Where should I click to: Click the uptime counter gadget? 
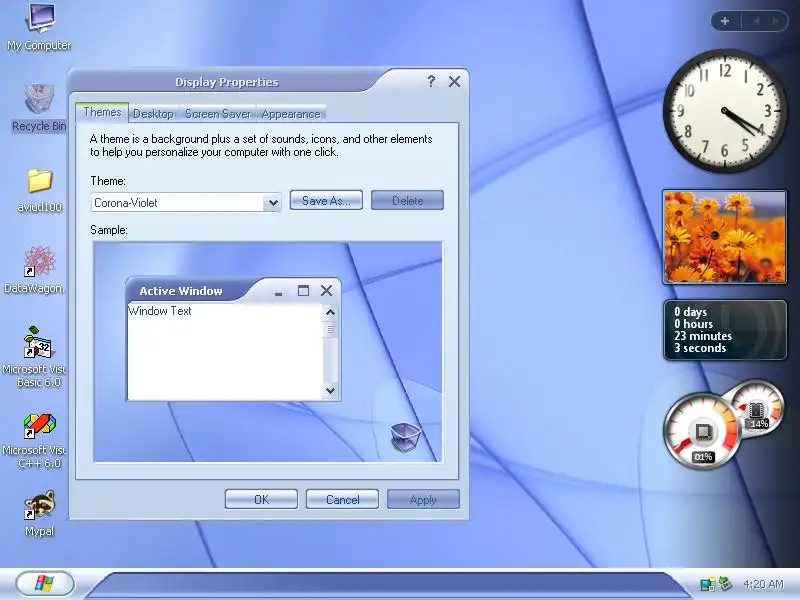pyautogui.click(x=724, y=330)
